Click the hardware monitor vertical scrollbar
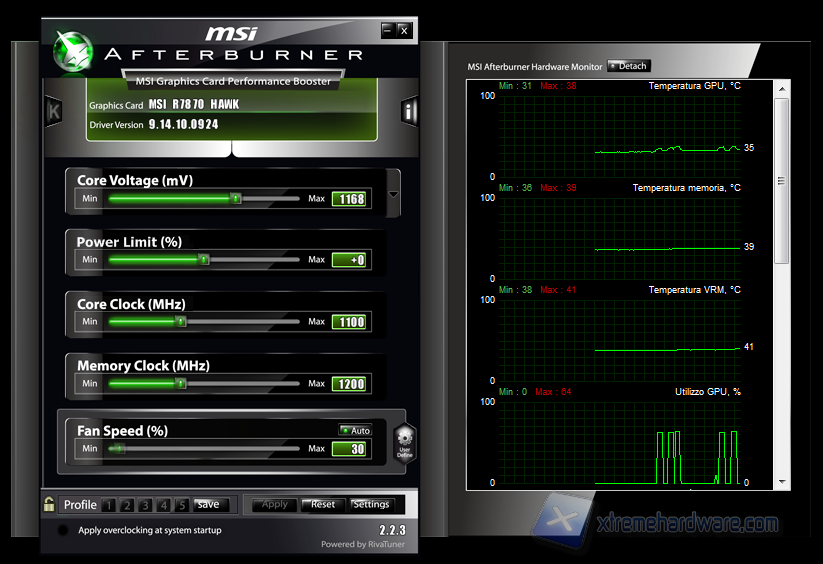Viewport: 823px width, 564px height. point(782,180)
